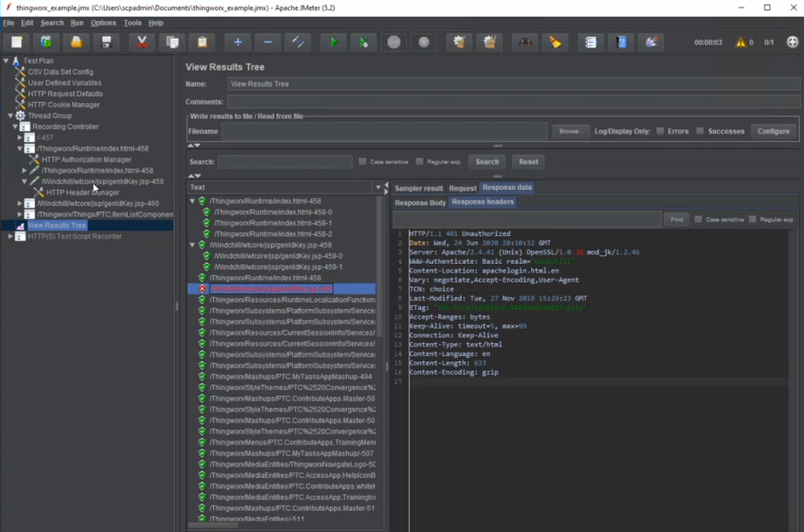Collapse the Recording Controller node
The image size is (804, 532).
pos(15,127)
